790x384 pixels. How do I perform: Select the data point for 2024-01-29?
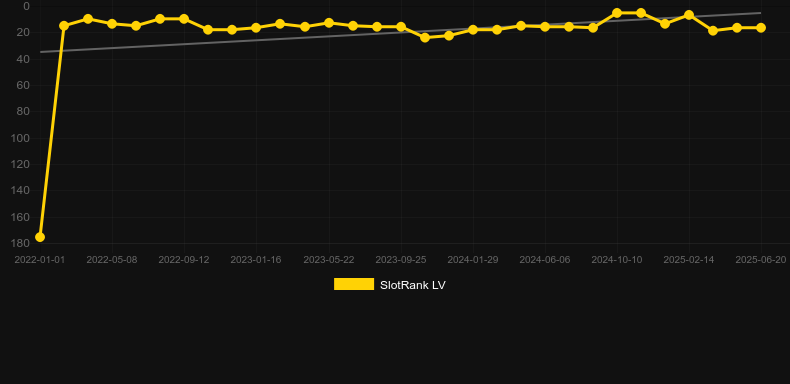point(473,30)
